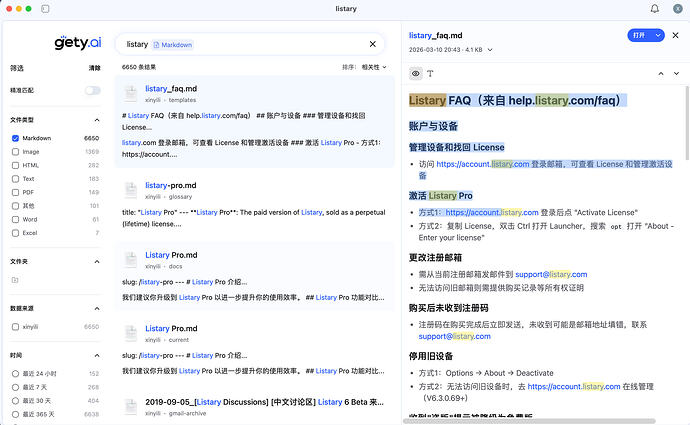Open the 相关性 sort order dropdown
Viewport: 690px width, 425px height.
pos(374,67)
